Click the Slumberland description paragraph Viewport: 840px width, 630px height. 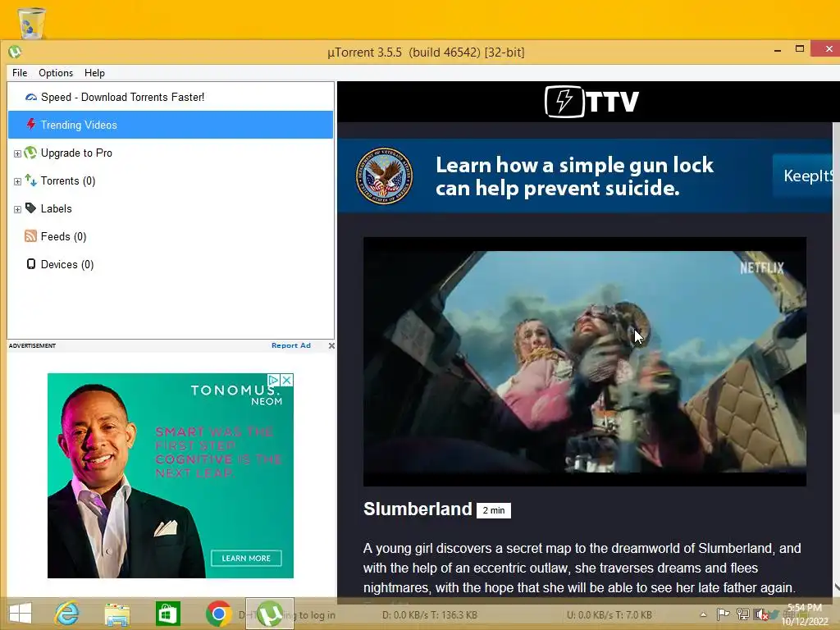click(582, 568)
